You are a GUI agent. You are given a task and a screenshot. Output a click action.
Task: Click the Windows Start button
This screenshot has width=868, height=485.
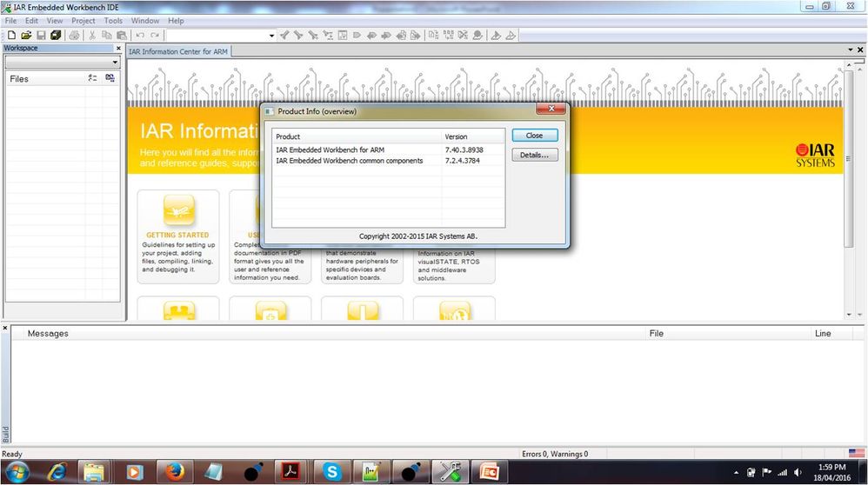pos(17,472)
